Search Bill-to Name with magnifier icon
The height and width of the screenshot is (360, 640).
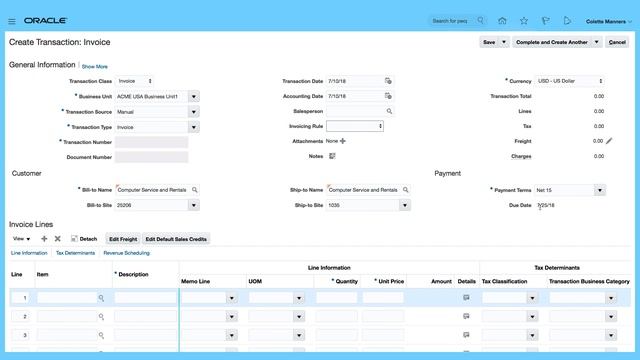195,190
